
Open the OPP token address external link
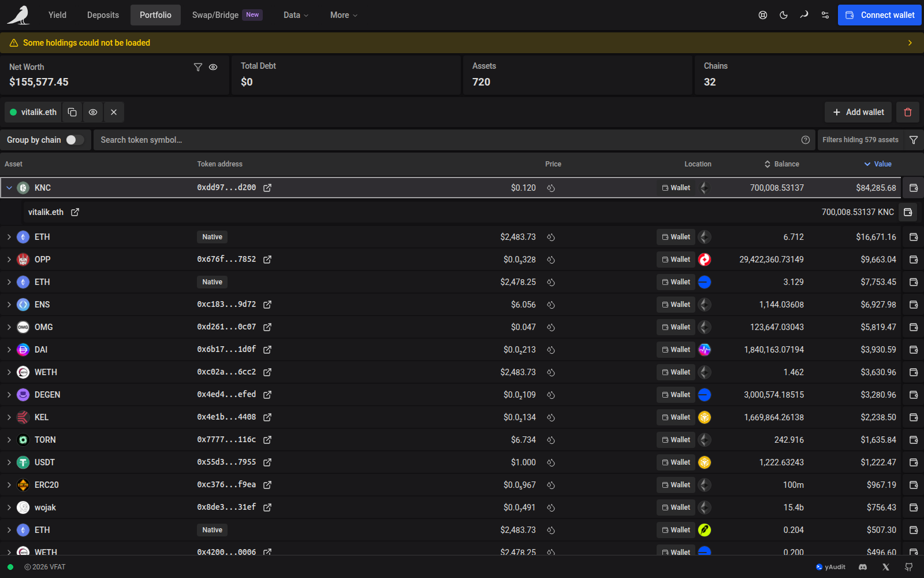coord(267,260)
